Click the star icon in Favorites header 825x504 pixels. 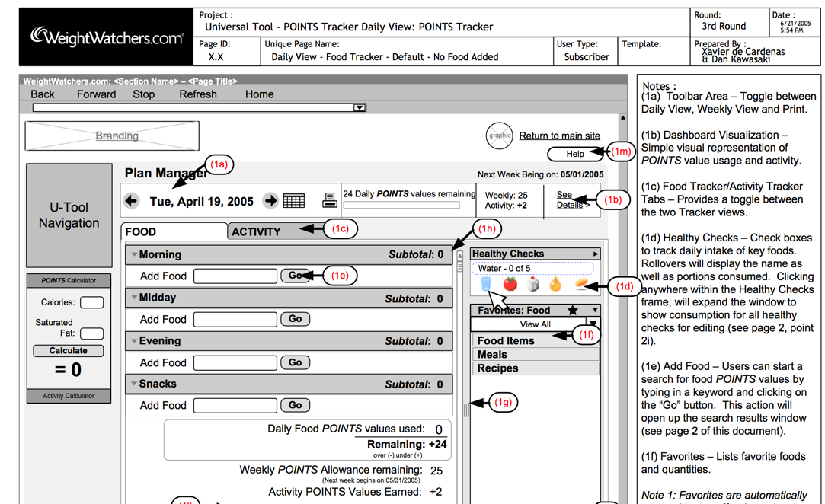tap(572, 310)
